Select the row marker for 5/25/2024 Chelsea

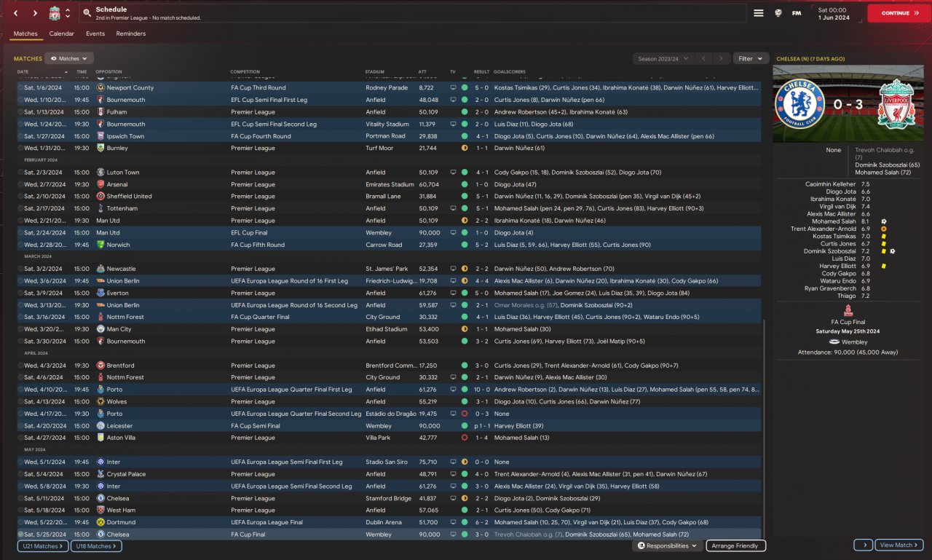[20, 535]
